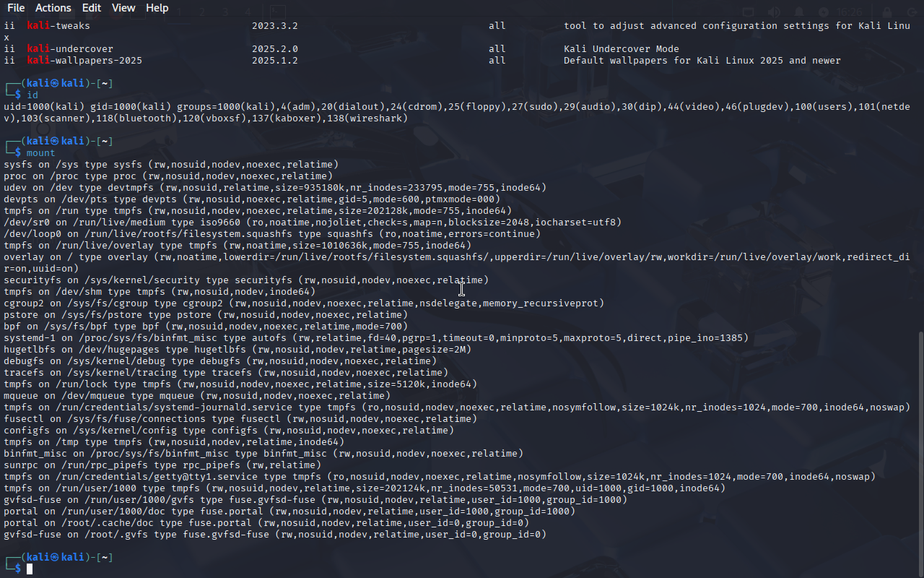Click the 'debugfs on /sys/kernel/debug' line

click(x=220, y=361)
